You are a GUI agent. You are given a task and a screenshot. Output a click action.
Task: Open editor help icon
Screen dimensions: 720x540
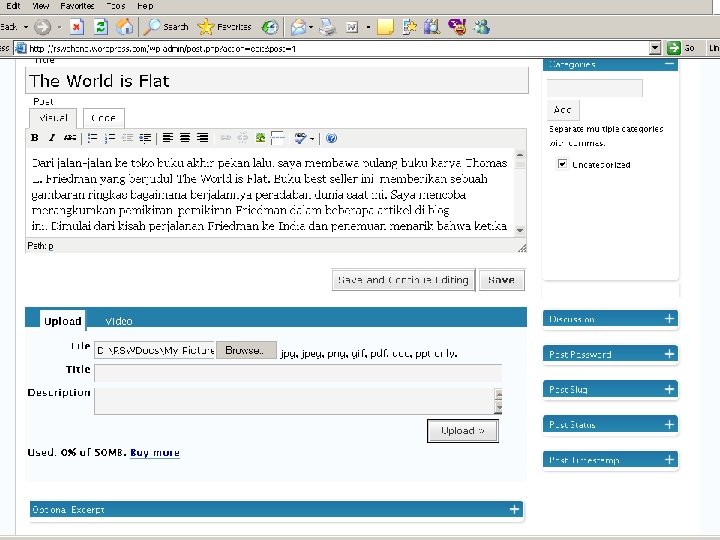(331, 138)
